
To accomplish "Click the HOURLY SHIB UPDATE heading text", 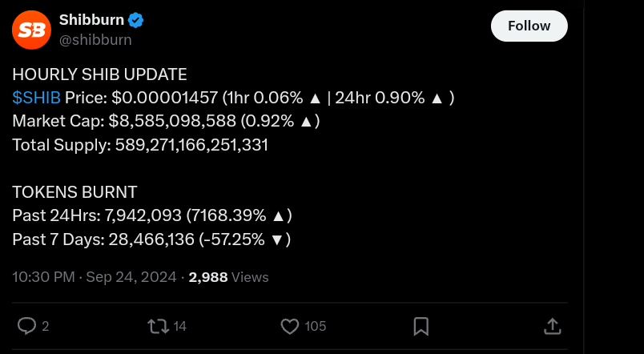I will point(99,74).
